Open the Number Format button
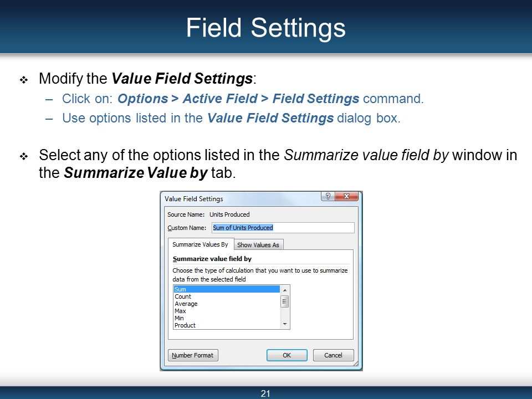 point(193,355)
